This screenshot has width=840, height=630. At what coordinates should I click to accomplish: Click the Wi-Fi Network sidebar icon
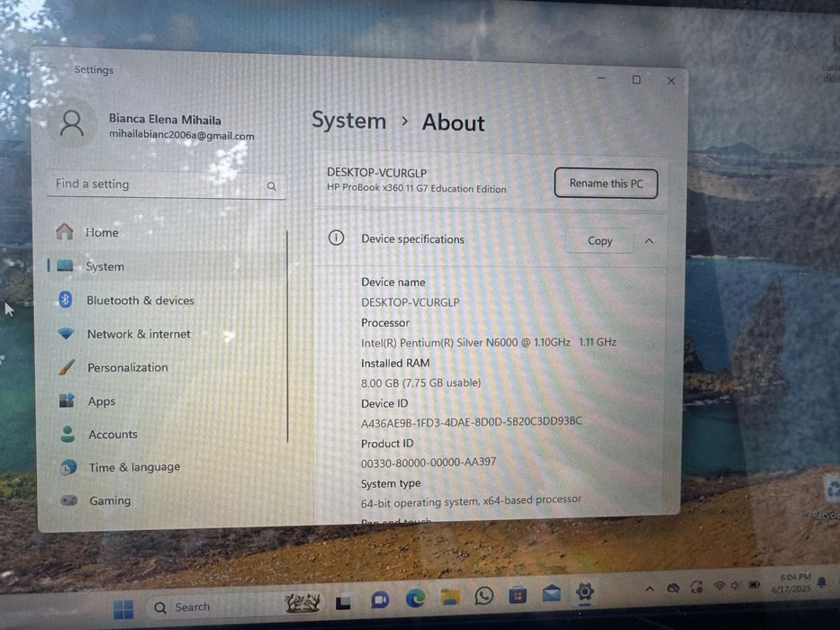point(66,334)
